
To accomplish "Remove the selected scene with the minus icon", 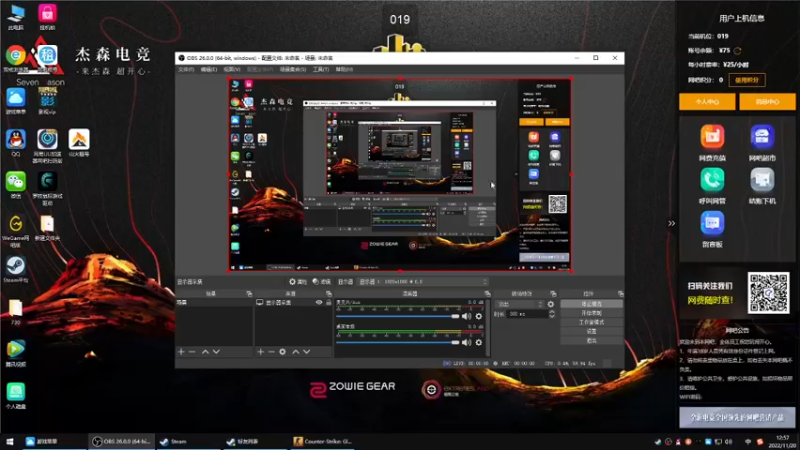I will pos(192,352).
